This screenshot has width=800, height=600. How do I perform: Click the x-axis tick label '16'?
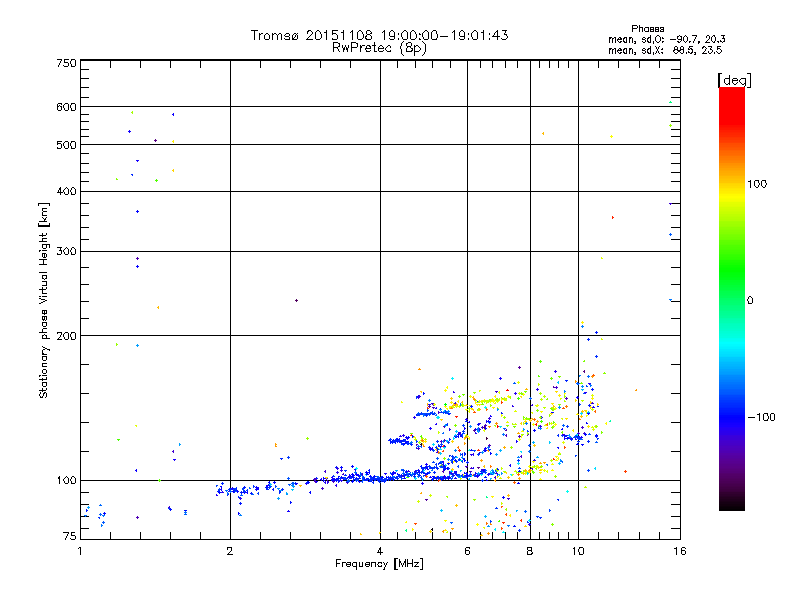(680, 551)
